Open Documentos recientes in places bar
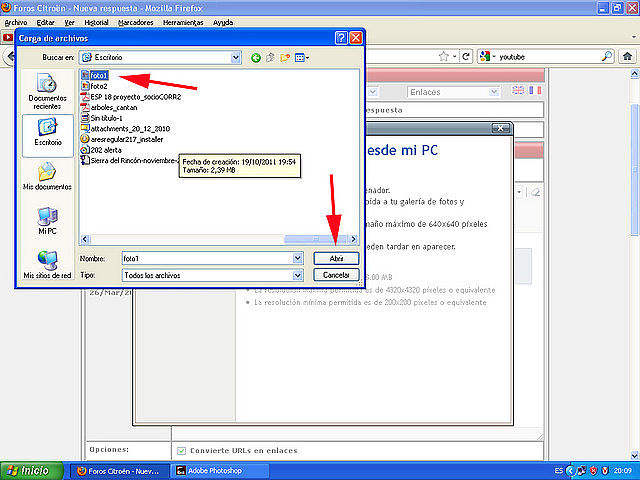The height and width of the screenshot is (480, 640). pos(47,91)
